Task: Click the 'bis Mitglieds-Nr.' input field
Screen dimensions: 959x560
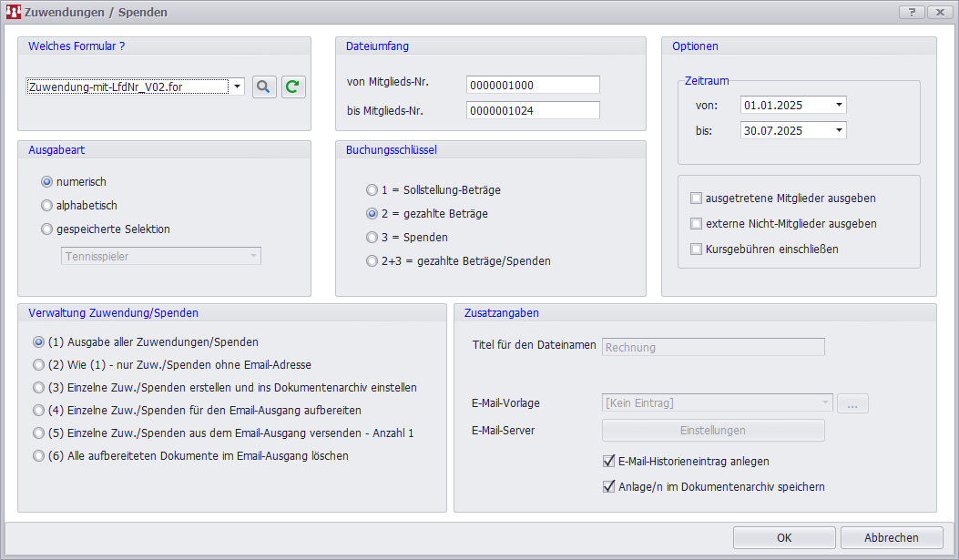Action: click(x=533, y=110)
